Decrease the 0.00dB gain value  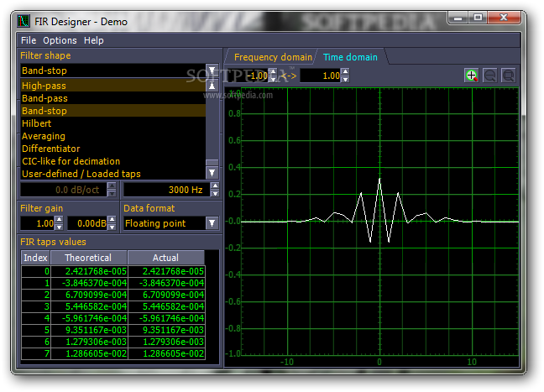(x=112, y=227)
